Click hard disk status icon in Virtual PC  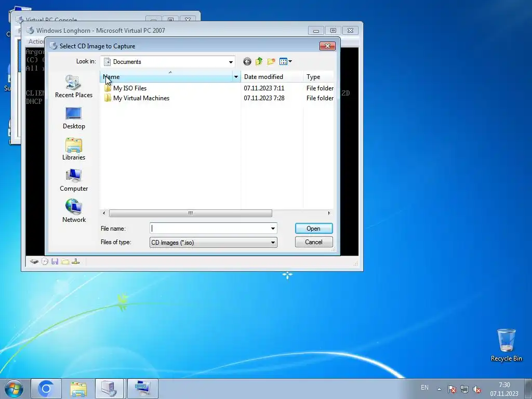tap(34, 262)
